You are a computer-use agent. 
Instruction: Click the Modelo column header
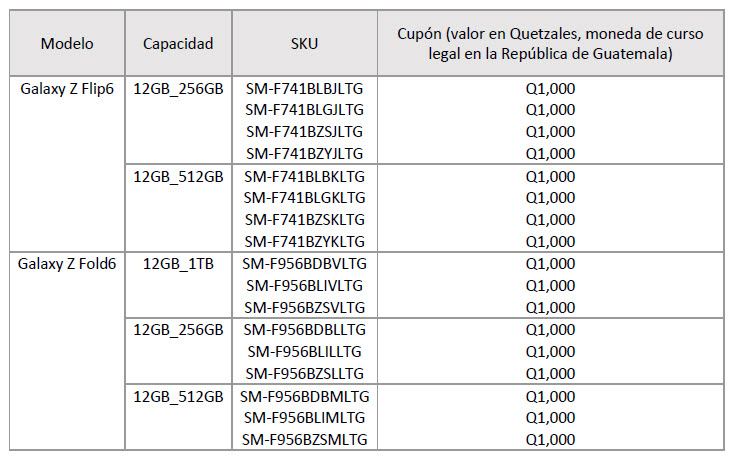point(67,44)
